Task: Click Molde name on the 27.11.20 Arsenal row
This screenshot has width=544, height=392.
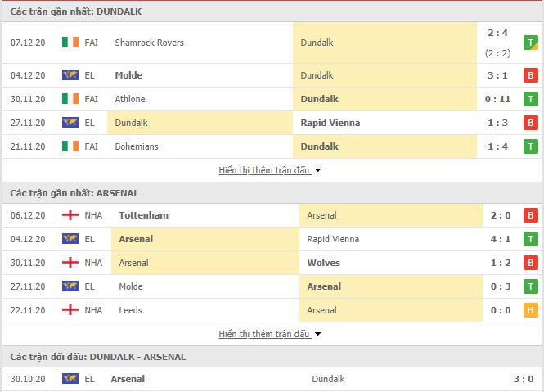Action: tap(131, 286)
